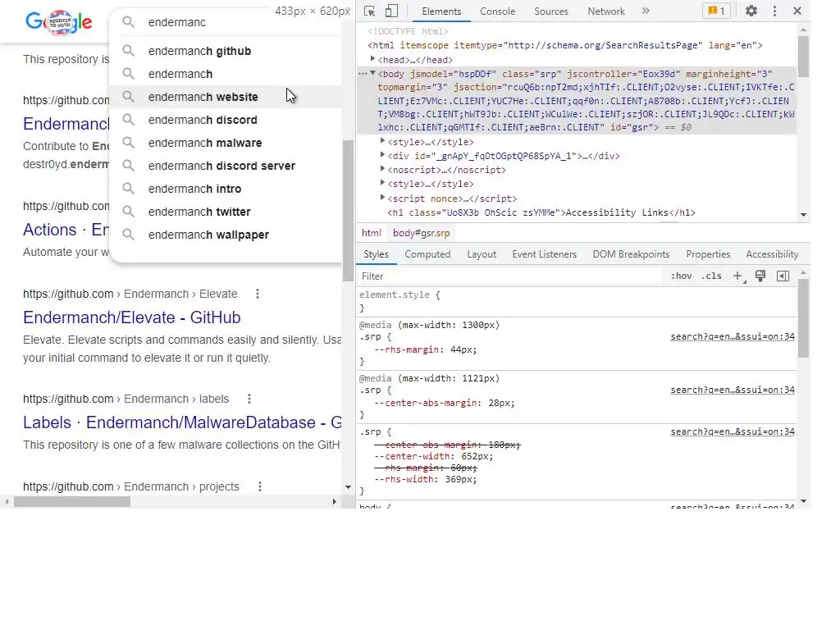Screen dimensions: 840x630
Task: Choose suggestion endermanch twitter
Action: coord(225,212)
